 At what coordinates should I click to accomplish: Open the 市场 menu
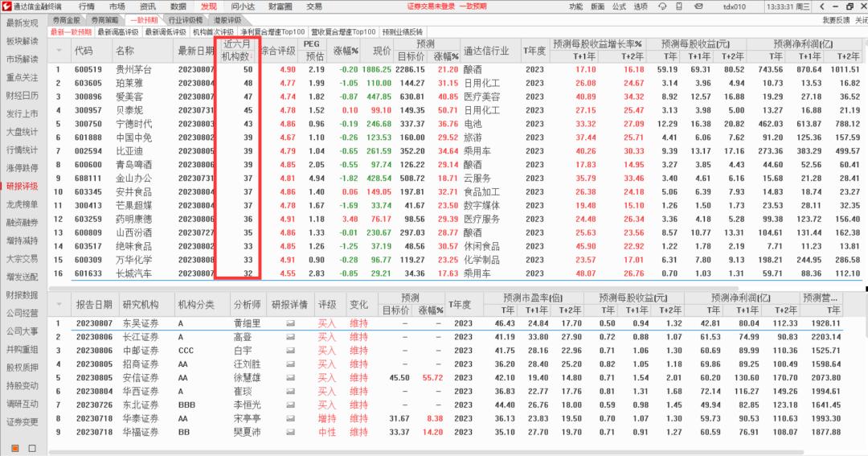pos(117,6)
